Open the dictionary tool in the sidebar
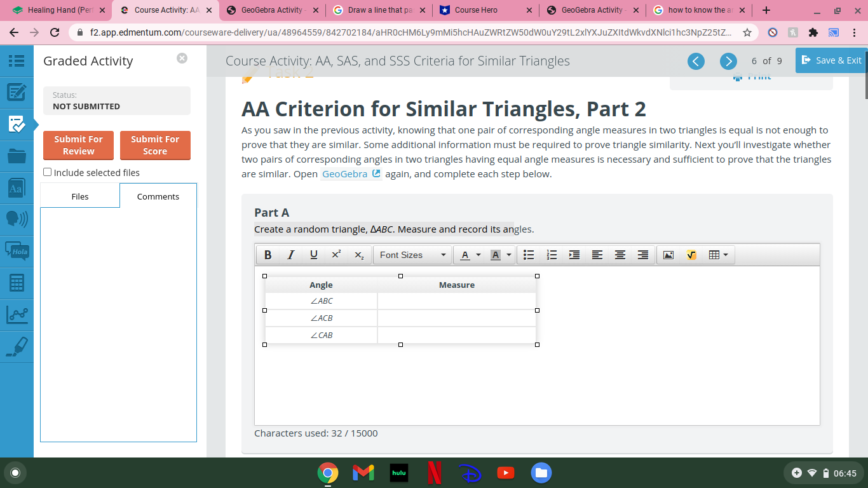This screenshot has height=488, width=868. [x=17, y=187]
